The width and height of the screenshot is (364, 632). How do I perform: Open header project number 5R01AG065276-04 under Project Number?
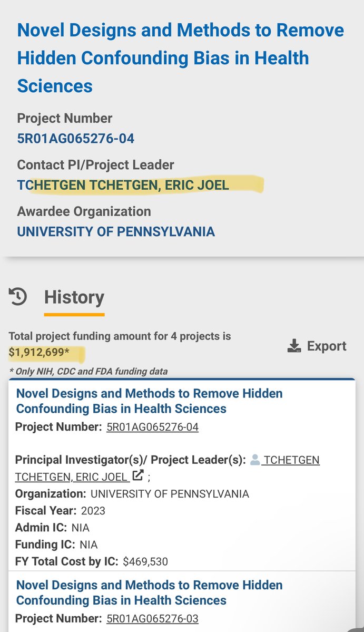click(x=76, y=139)
